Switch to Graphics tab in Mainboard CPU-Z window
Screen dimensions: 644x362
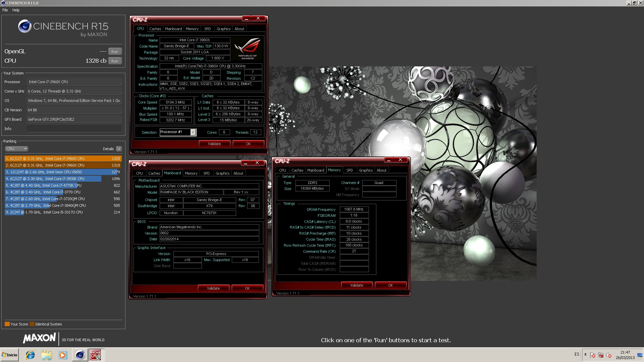pyautogui.click(x=222, y=173)
